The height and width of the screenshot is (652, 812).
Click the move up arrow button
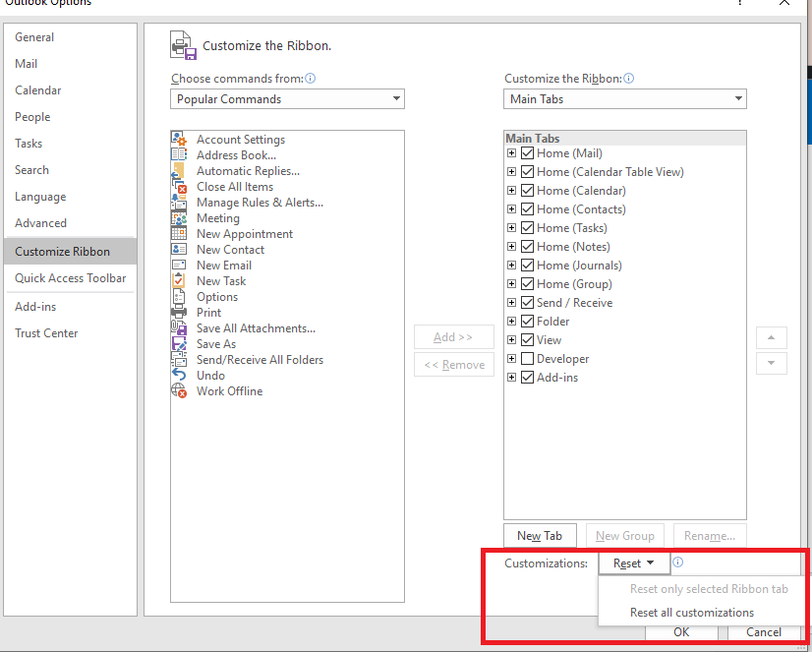(x=771, y=337)
